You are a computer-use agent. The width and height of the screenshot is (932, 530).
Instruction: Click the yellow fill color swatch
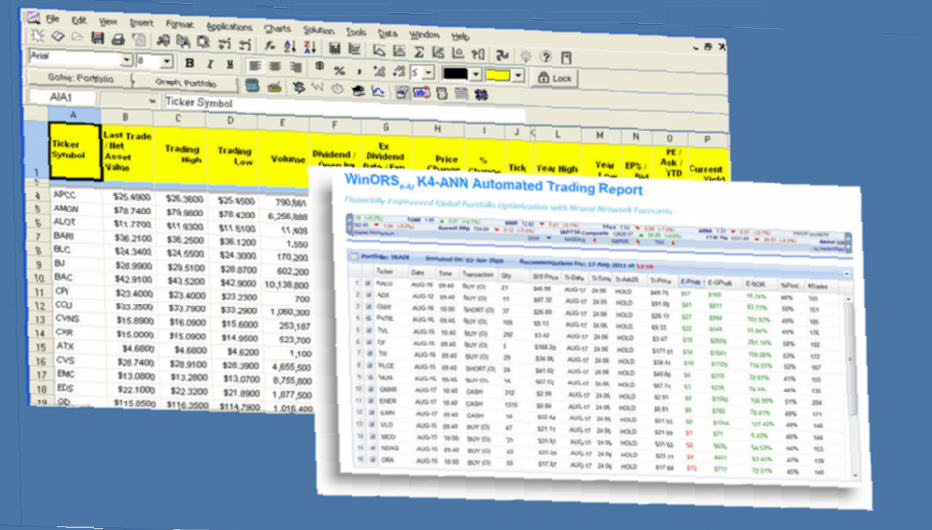coord(497,75)
